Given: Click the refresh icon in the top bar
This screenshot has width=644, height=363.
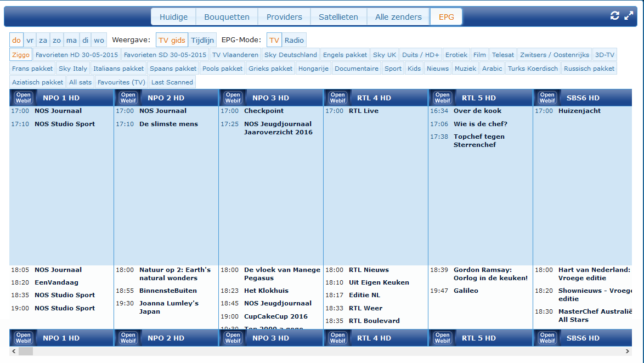Looking at the screenshot, I should click(614, 15).
